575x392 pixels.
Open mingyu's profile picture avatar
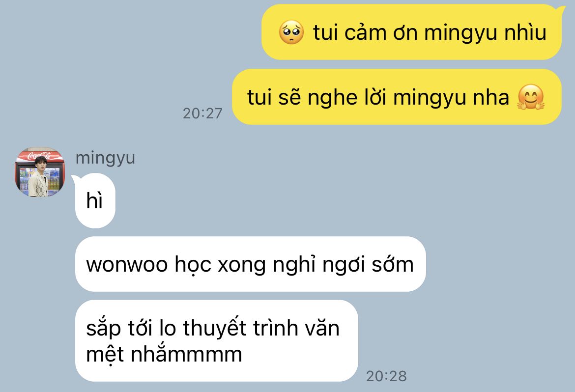[x=40, y=172]
